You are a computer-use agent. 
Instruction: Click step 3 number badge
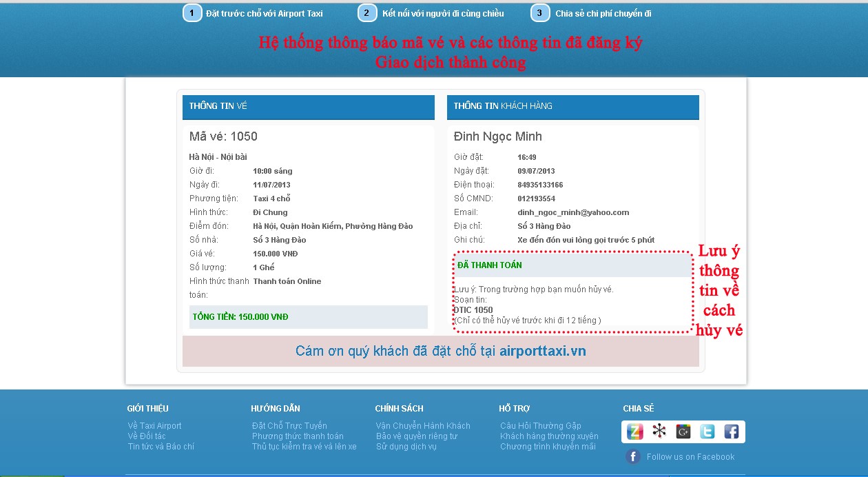540,13
